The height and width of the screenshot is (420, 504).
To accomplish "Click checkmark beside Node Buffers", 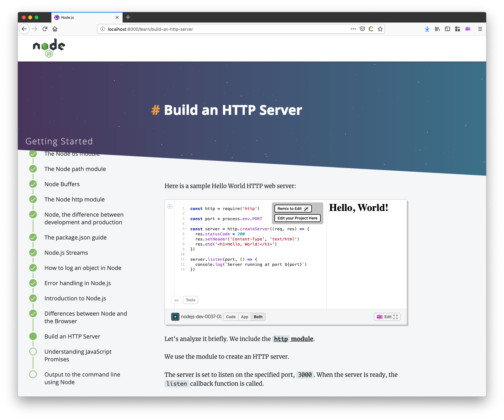I will (33, 184).
